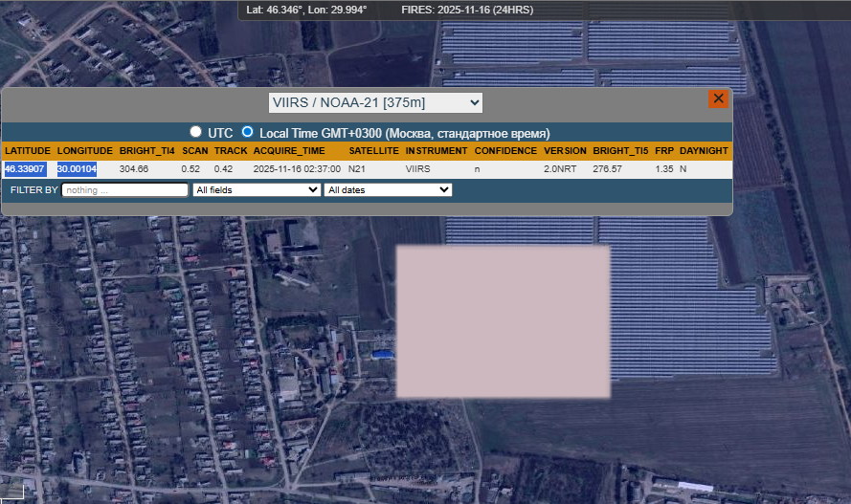Click the pink fire detection square on map
851x504 pixels.
(504, 321)
